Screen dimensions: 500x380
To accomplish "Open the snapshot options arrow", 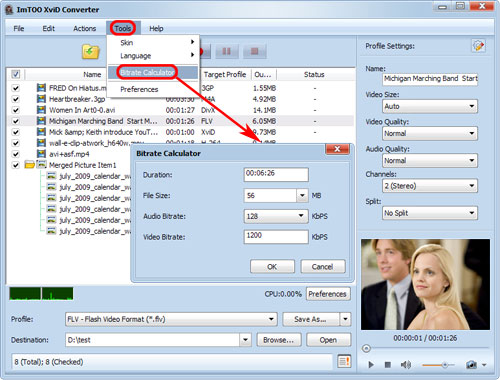I will coord(484,365).
